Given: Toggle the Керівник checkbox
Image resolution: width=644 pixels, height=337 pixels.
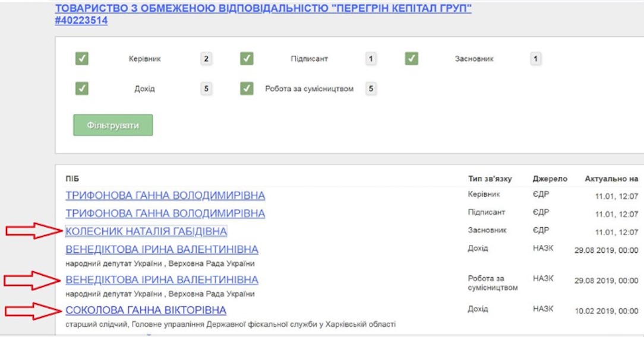Looking at the screenshot, I should (82, 59).
